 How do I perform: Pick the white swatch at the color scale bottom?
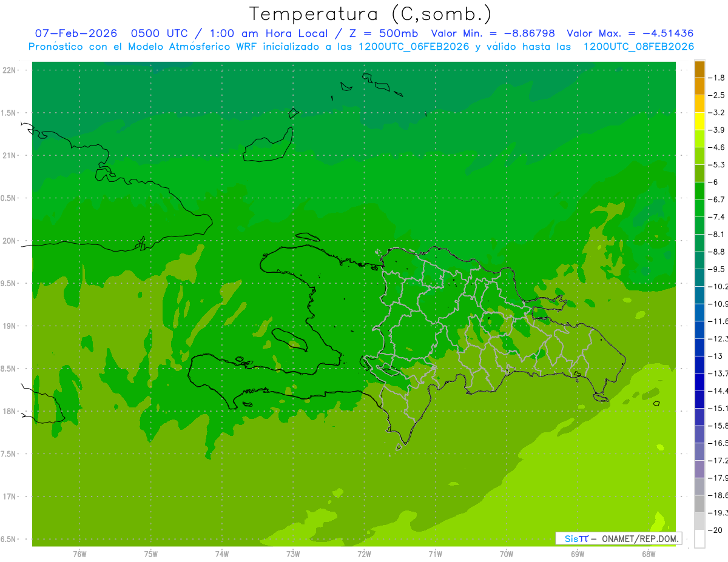tap(699, 539)
